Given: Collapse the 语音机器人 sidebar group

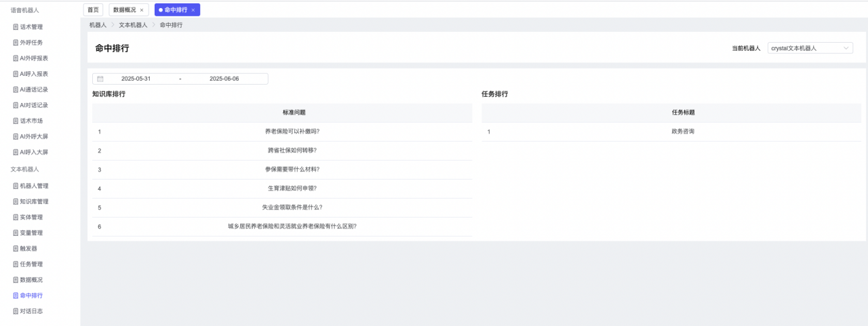Looking at the screenshot, I should (24, 10).
